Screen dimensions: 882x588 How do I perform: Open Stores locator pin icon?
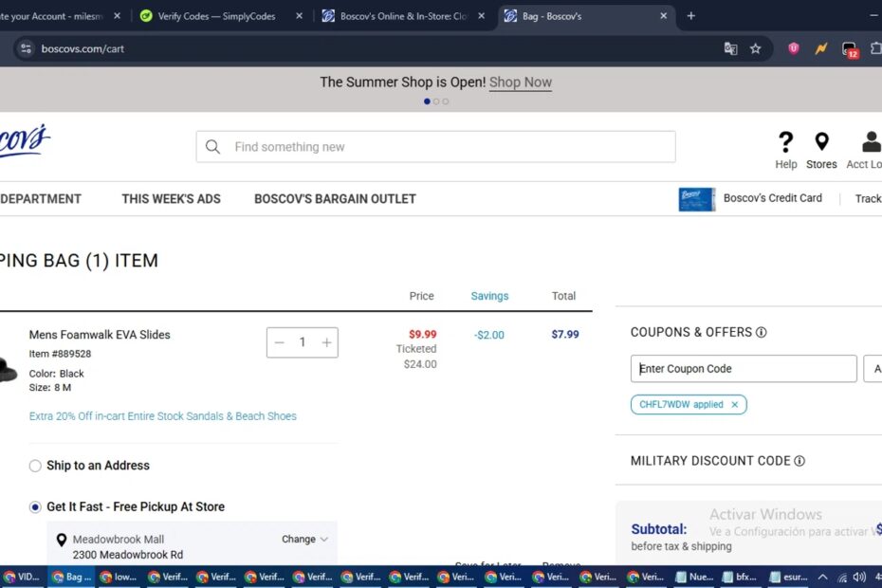821,142
